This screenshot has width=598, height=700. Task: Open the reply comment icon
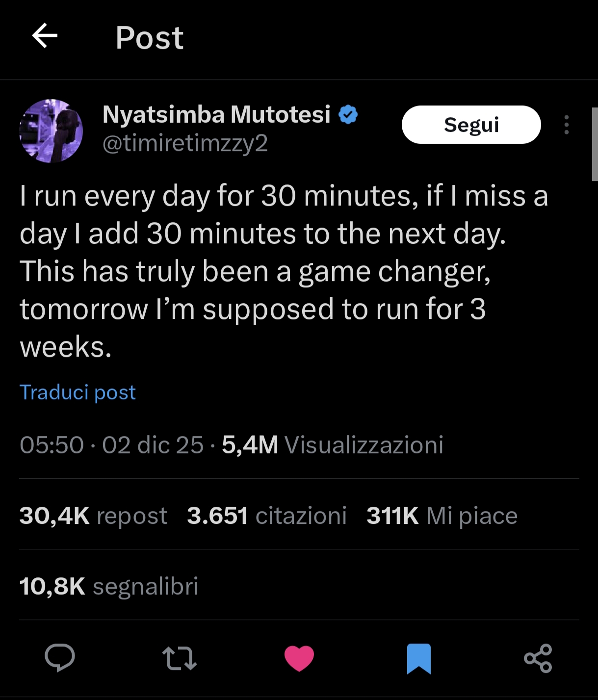(60, 658)
